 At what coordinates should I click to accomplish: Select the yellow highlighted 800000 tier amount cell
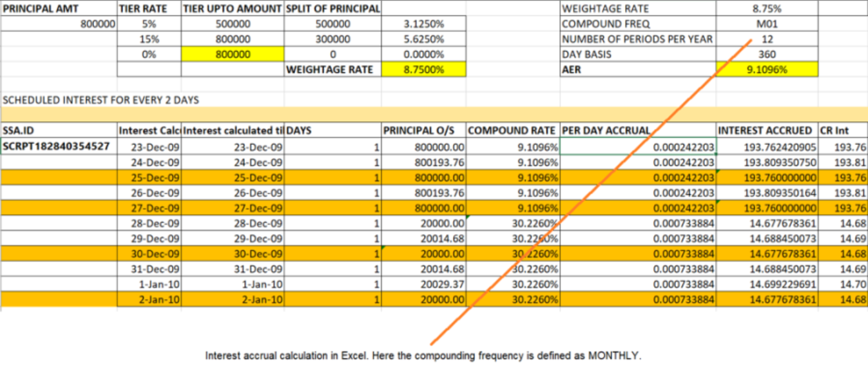point(233,55)
